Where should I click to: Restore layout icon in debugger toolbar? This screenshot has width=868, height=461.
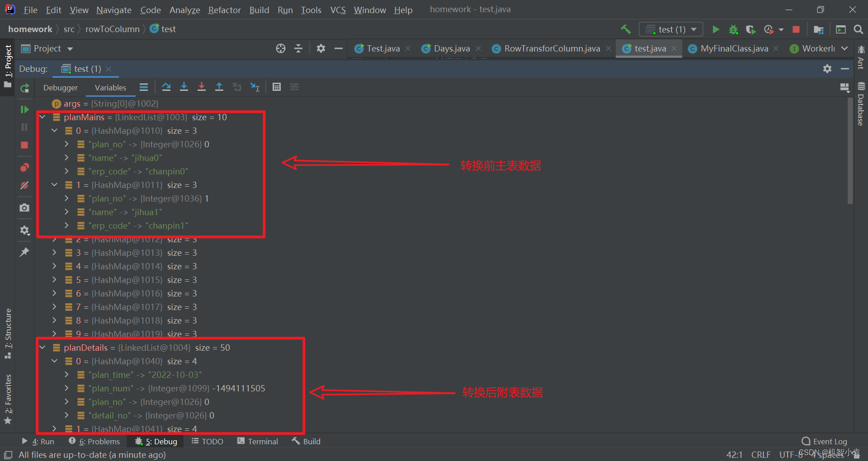click(844, 87)
